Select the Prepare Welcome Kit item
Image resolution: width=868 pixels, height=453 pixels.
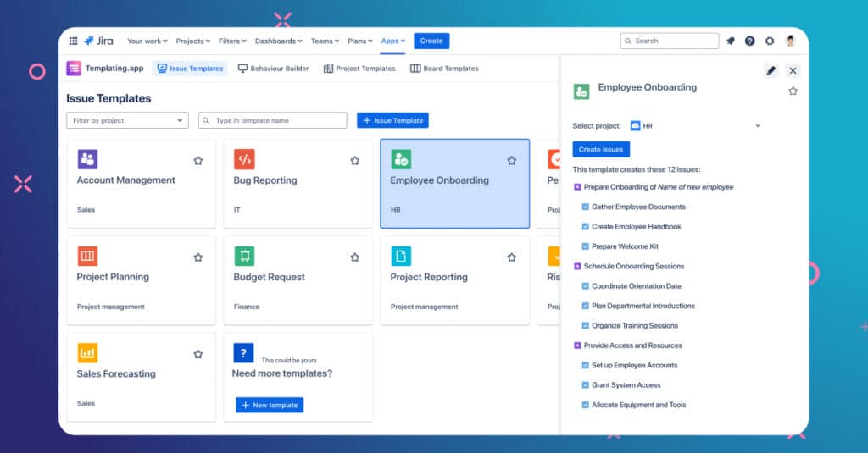pyautogui.click(x=625, y=246)
